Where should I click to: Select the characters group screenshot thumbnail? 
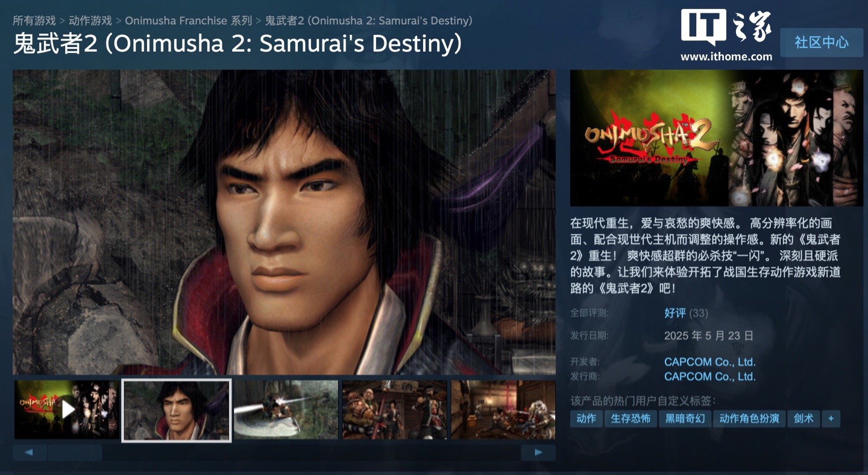pyautogui.click(x=395, y=409)
